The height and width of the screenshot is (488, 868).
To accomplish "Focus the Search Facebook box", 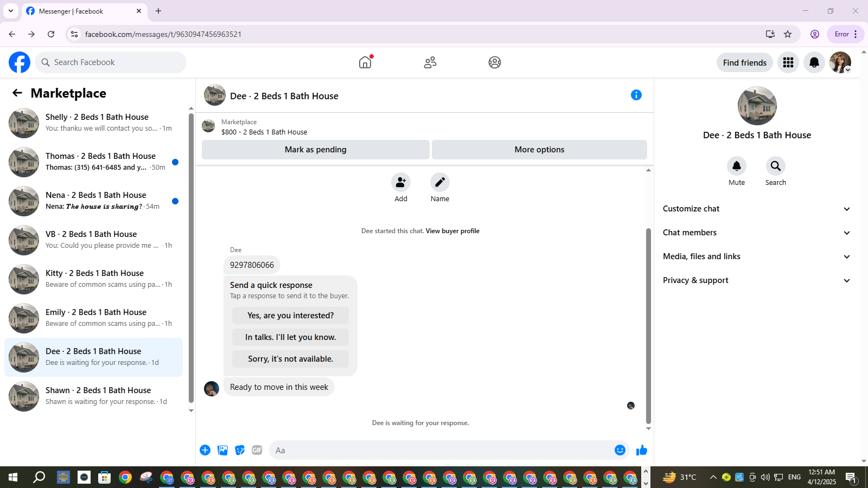I will tap(111, 62).
